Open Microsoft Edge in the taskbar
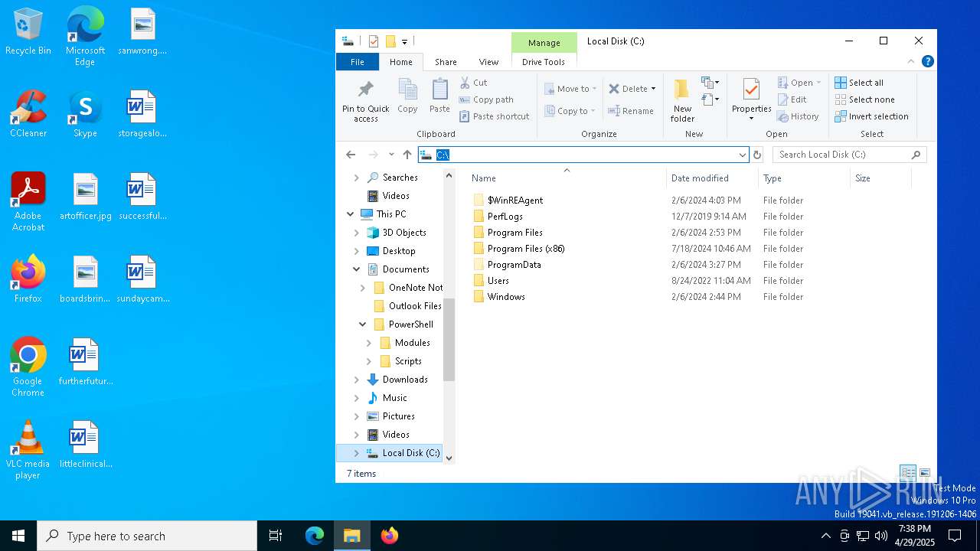The width and height of the screenshot is (980, 551). 315,536
